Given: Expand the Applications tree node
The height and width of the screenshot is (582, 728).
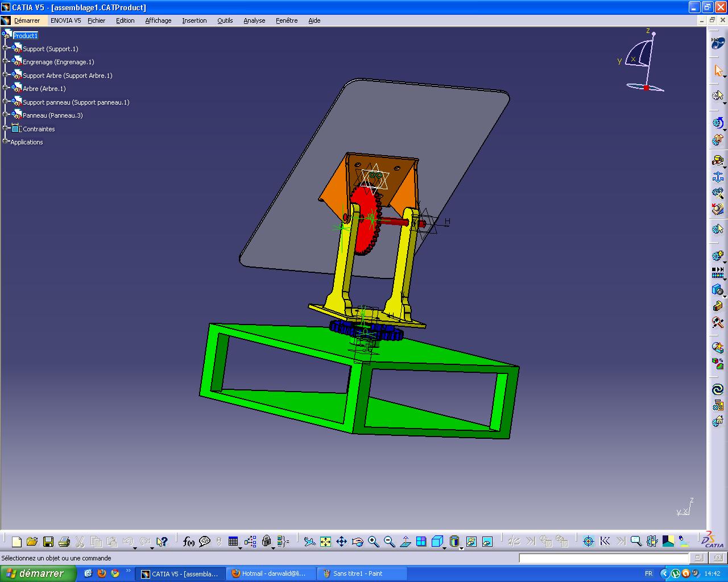Looking at the screenshot, I should pyautogui.click(x=5, y=142).
